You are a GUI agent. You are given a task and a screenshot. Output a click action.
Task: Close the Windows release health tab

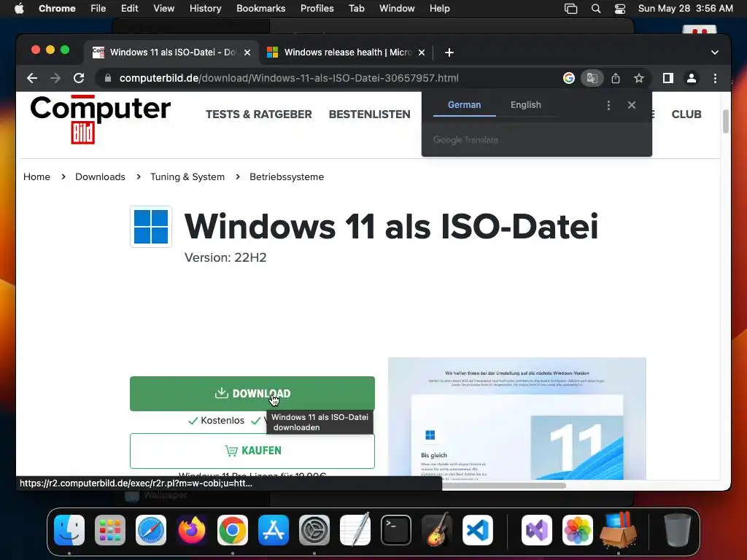[422, 52]
